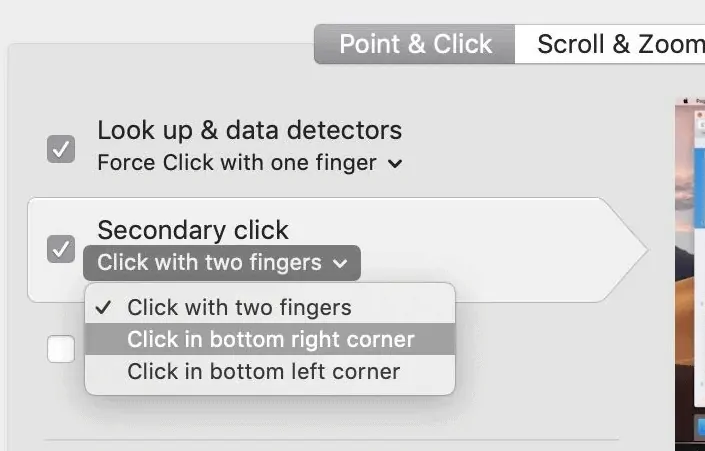Click the Look up & data detectors label
The height and width of the screenshot is (451, 705).
249,130
